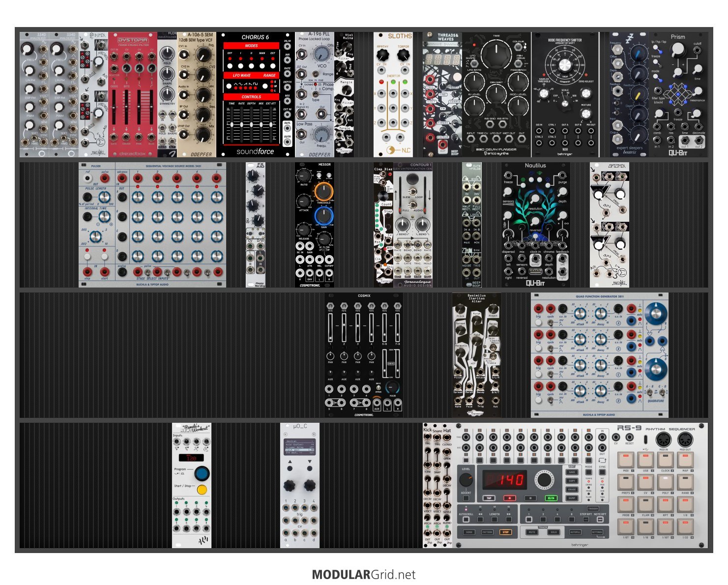
Task: Click the DUMP button on the RS-9
Action: click(572, 498)
